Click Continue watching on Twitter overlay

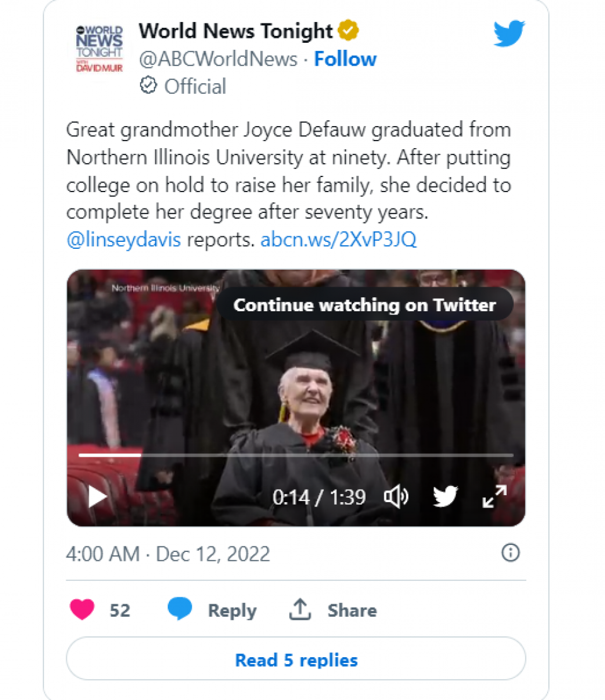click(x=364, y=306)
